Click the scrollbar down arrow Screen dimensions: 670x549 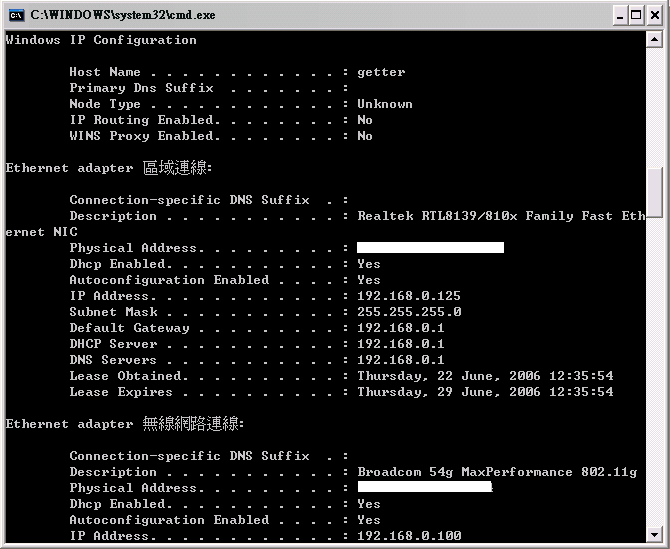[654, 534]
